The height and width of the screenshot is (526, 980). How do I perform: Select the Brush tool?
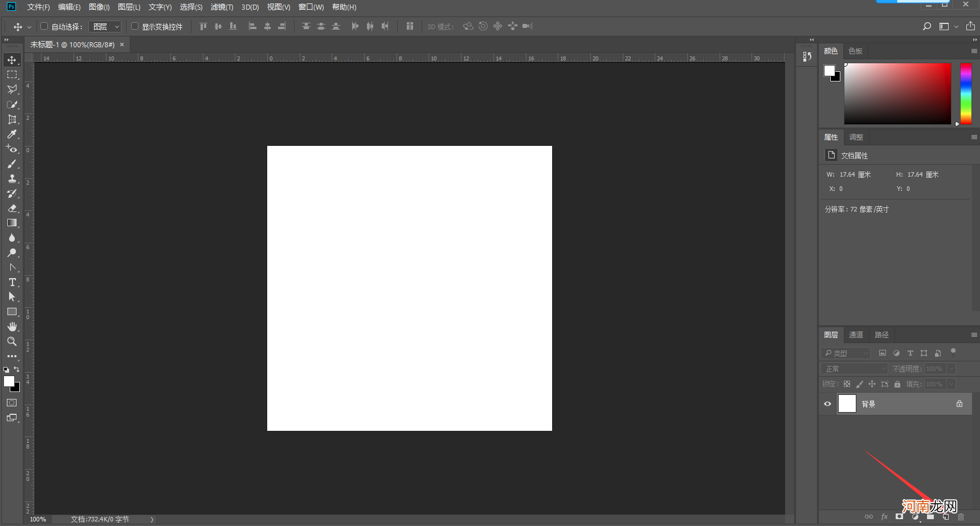click(12, 164)
